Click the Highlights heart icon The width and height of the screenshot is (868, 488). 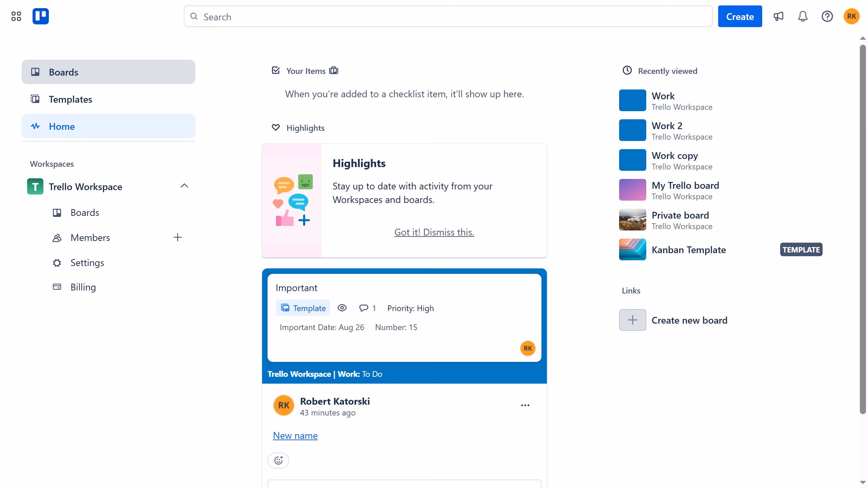tap(276, 127)
